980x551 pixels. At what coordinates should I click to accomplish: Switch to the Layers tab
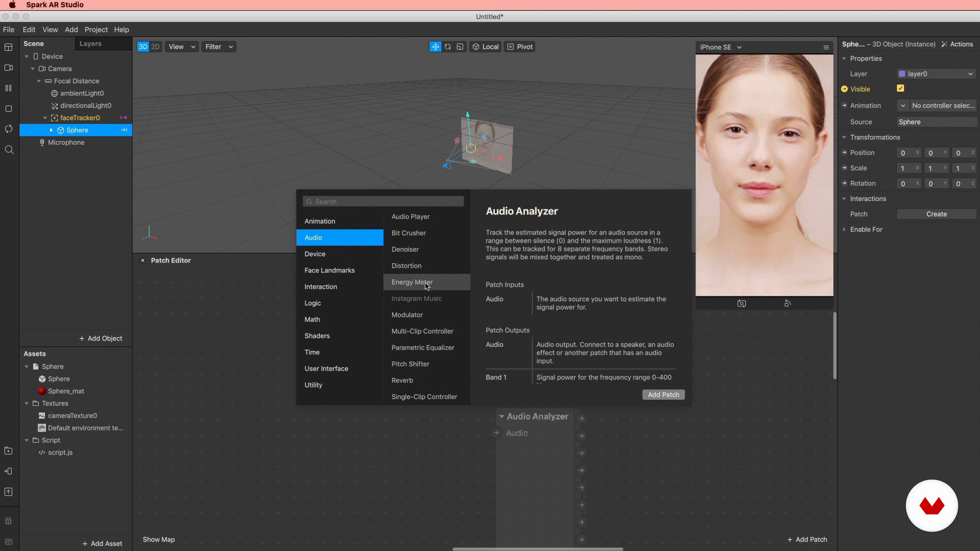point(90,44)
